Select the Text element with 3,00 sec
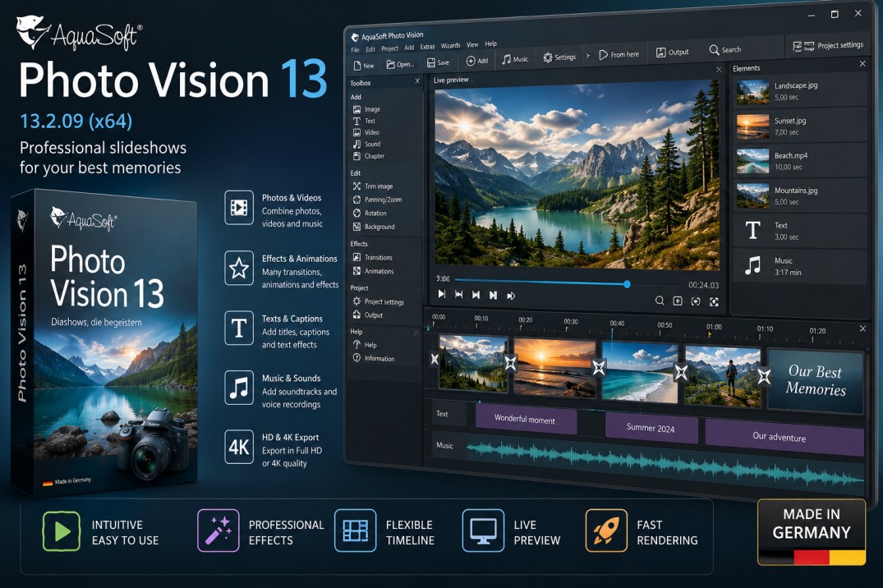This screenshot has height=588, width=883. coord(800,231)
